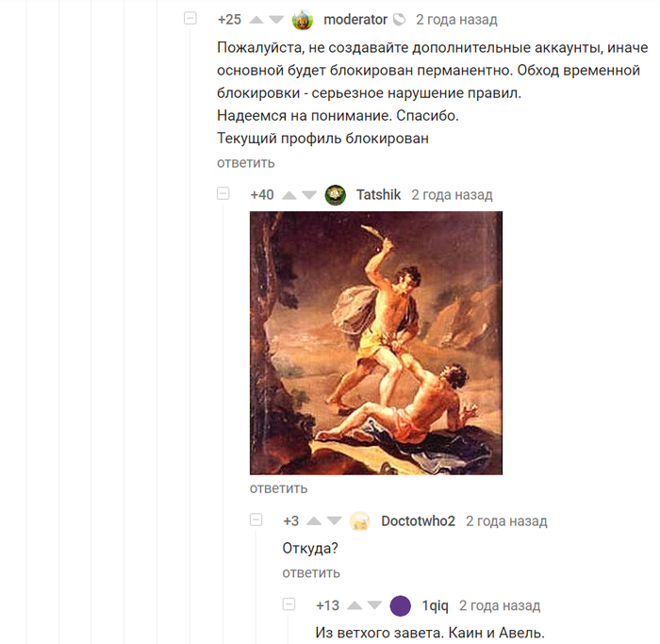The height and width of the screenshot is (644, 660).
Task: Collapse 1qiq's comment branch
Action: tap(289, 604)
